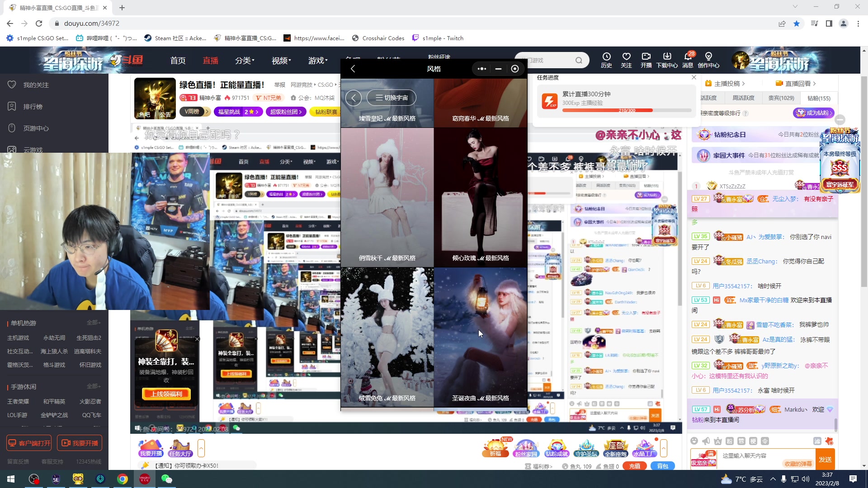Click the back arrow in 风格 panel
Image resolution: width=868 pixels, height=488 pixels.
point(353,69)
